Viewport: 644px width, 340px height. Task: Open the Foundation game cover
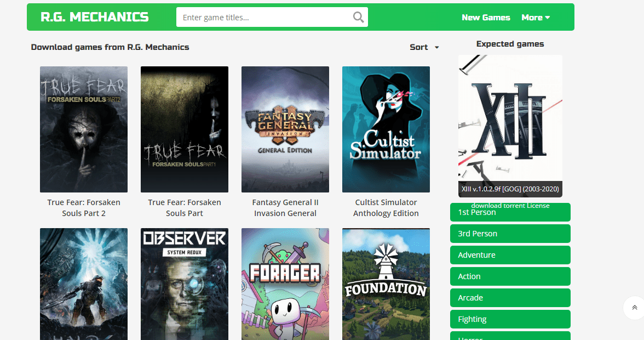(386, 284)
